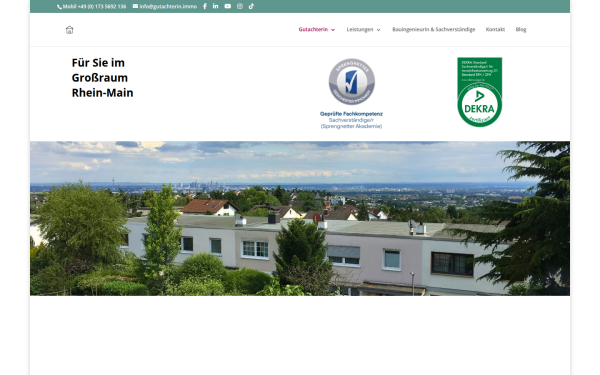Open the Leistungen menu item
This screenshot has height=375, width=600.
(x=360, y=29)
